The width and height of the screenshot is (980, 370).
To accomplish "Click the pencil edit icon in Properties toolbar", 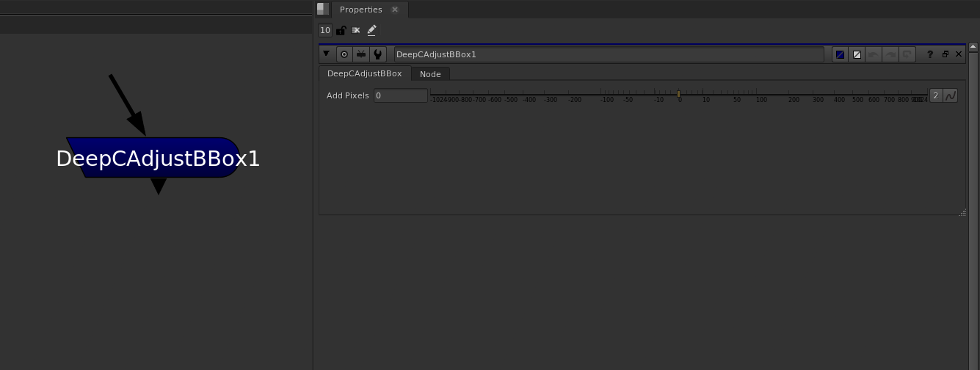I will [x=371, y=30].
